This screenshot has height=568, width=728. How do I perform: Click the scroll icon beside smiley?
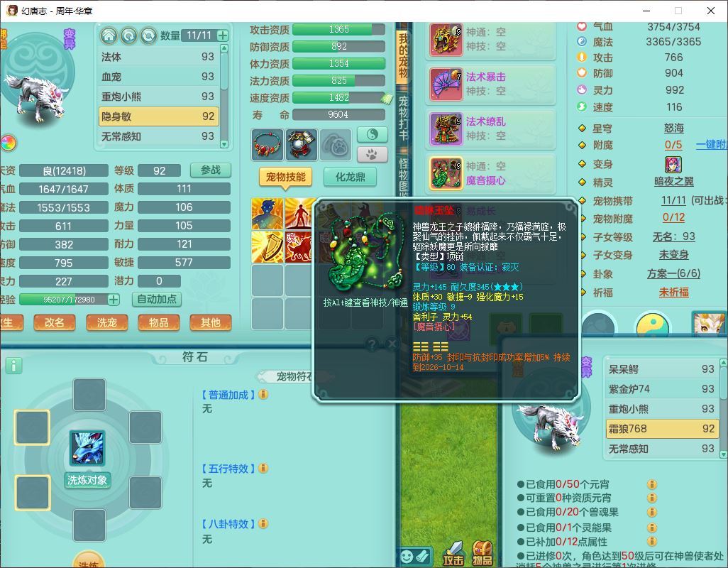(x=422, y=557)
